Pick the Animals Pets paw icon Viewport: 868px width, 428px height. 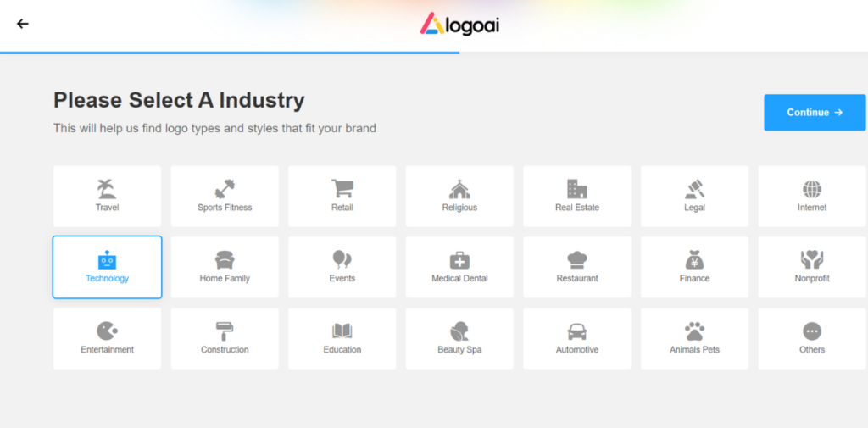694,331
